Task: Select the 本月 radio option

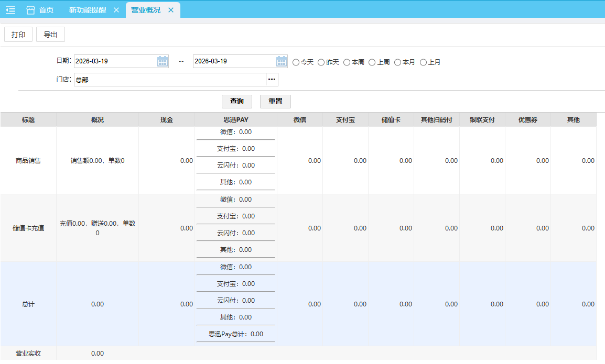Action: click(398, 62)
